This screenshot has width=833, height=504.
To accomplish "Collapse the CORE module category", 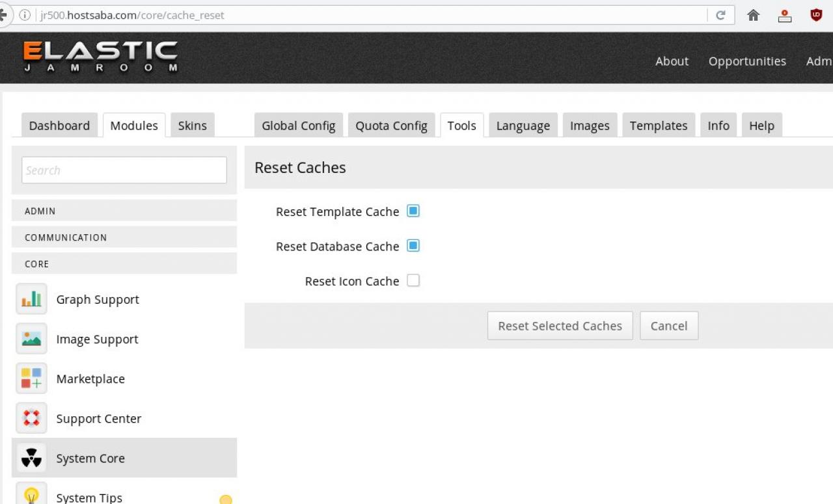I will (x=124, y=264).
